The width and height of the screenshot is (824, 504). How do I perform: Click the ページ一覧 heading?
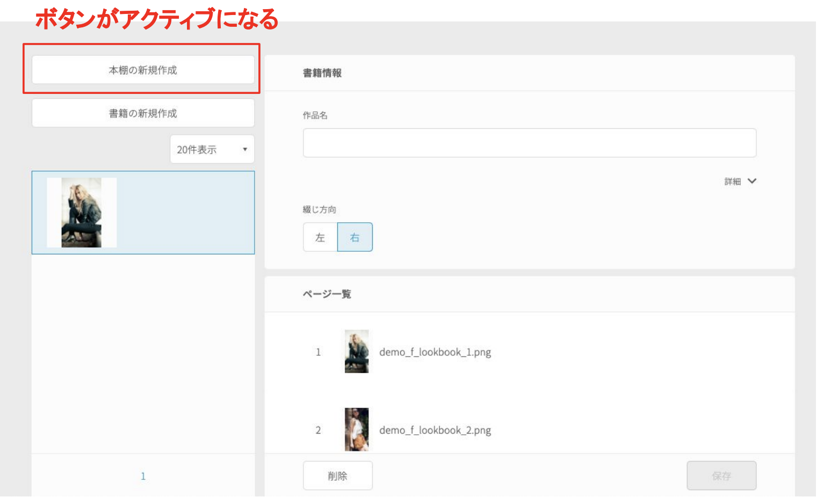(x=327, y=294)
